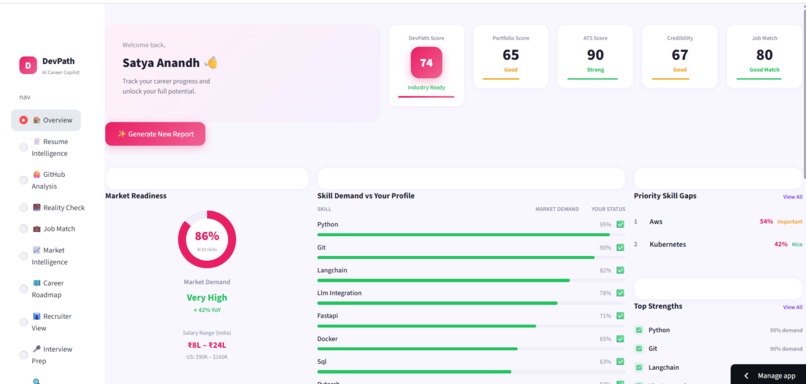The image size is (806, 384).
Task: Click the Aws skill gap row
Action: [718, 222]
